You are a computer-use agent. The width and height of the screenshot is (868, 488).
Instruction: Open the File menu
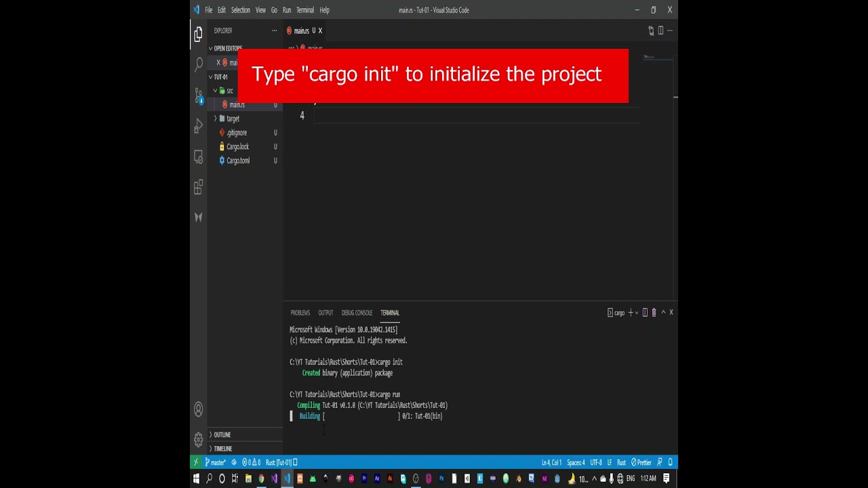tap(209, 10)
